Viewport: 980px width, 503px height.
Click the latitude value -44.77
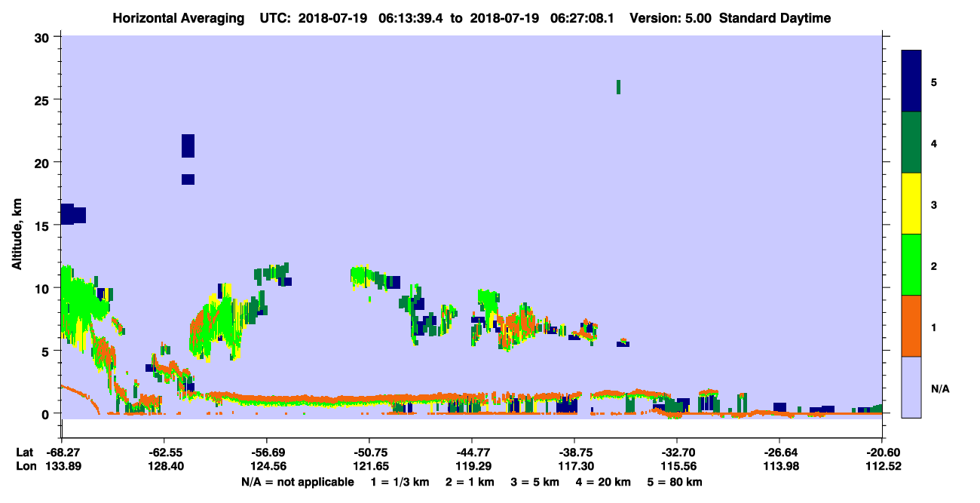point(472,452)
